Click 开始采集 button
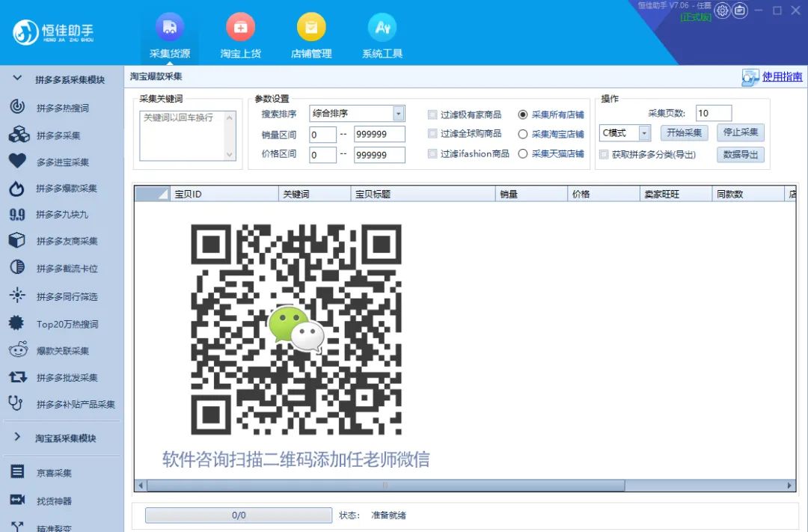808x532 pixels. pyautogui.click(x=685, y=133)
